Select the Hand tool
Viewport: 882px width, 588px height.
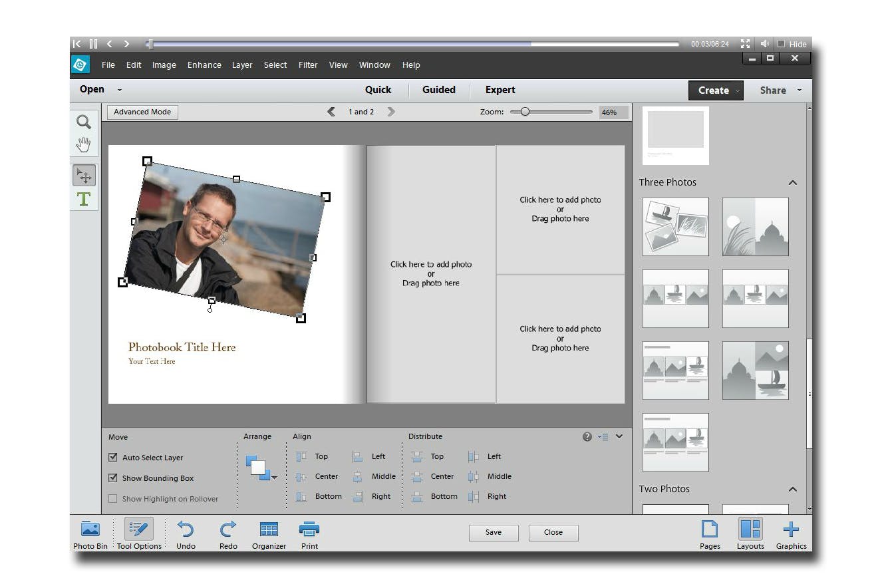(84, 144)
